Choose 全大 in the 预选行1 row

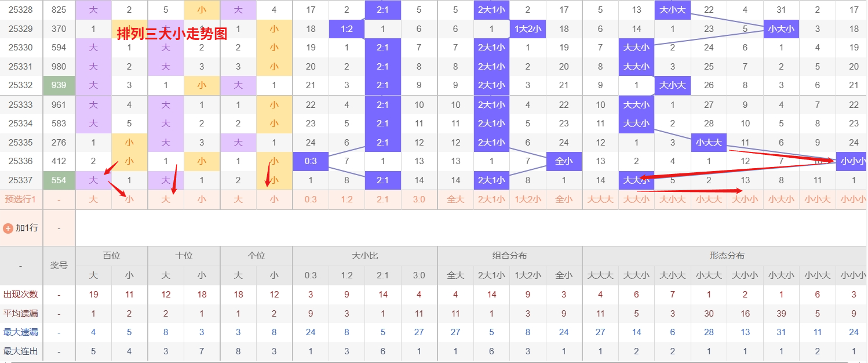coord(455,199)
